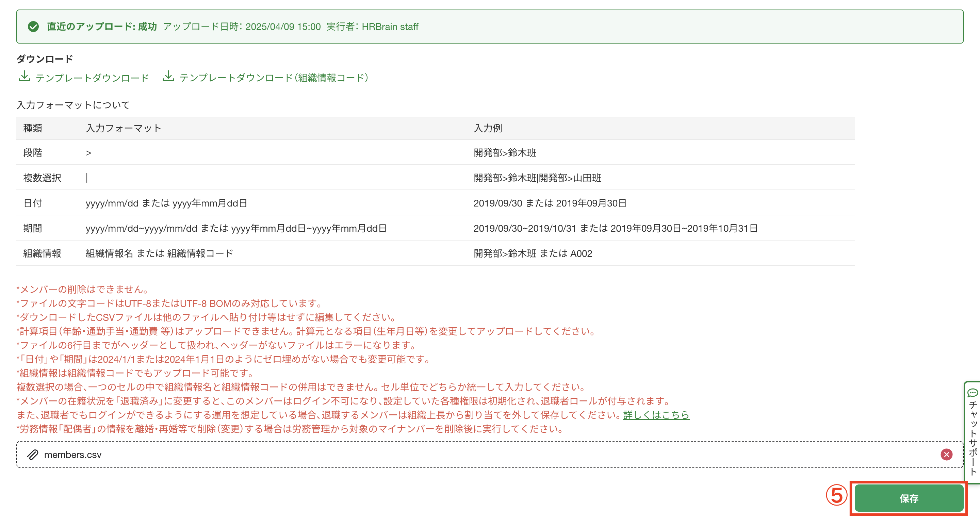Click 組織情報名 または 組織情報コード format text

tap(159, 253)
